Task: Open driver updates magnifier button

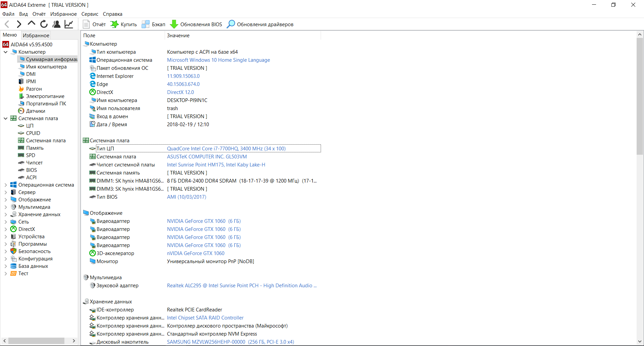Action: pos(260,24)
